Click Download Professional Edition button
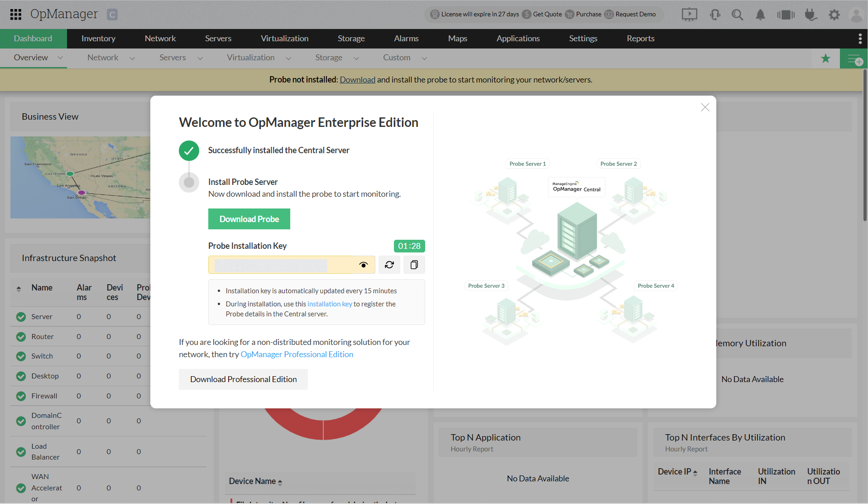The image size is (868, 504). click(x=243, y=379)
